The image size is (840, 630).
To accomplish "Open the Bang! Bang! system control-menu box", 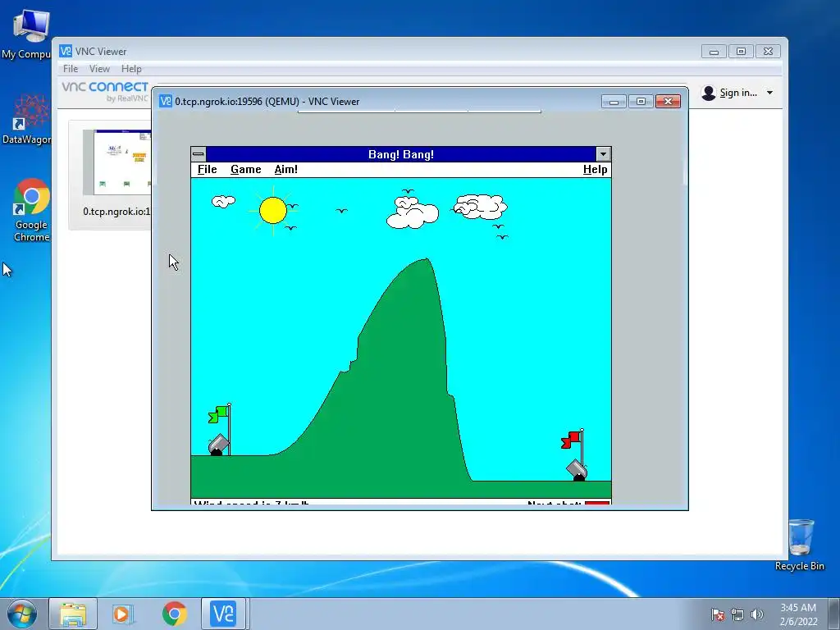I will point(199,154).
